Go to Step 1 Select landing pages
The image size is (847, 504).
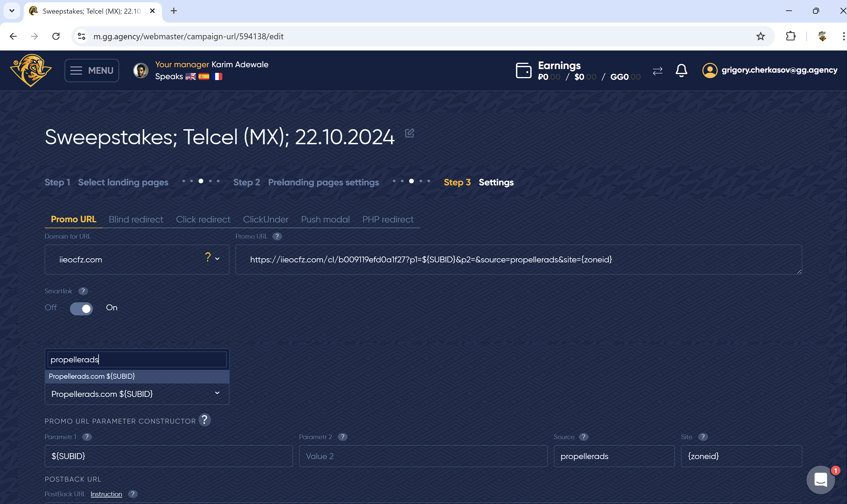coord(106,182)
